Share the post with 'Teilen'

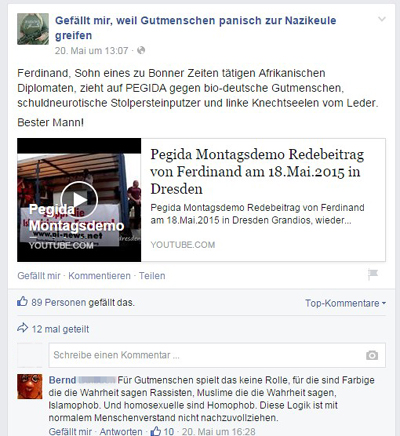click(152, 276)
